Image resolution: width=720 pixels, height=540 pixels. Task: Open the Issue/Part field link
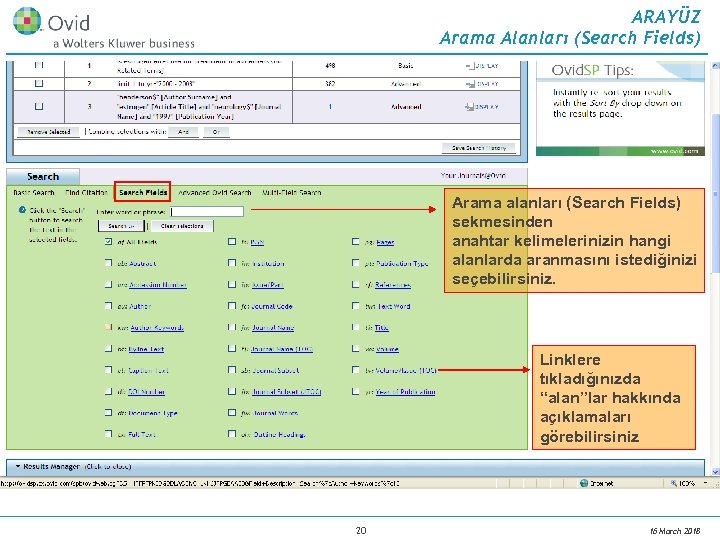268,285
